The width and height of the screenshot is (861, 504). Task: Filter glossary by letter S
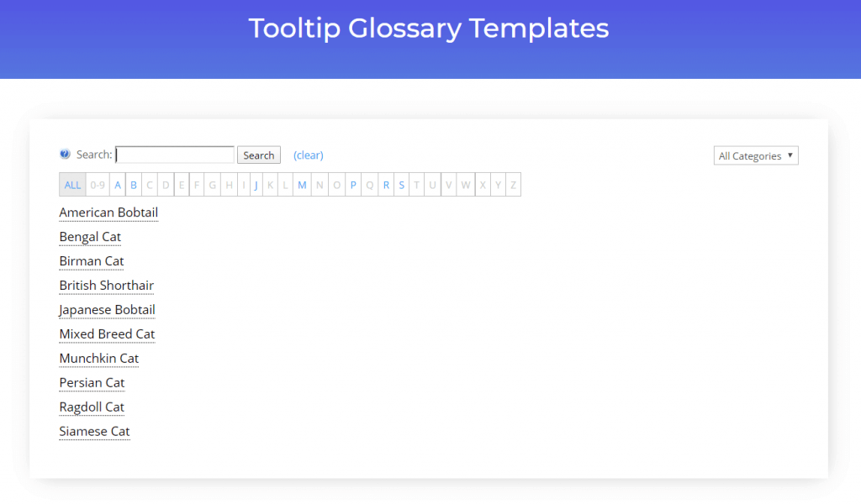tap(401, 184)
